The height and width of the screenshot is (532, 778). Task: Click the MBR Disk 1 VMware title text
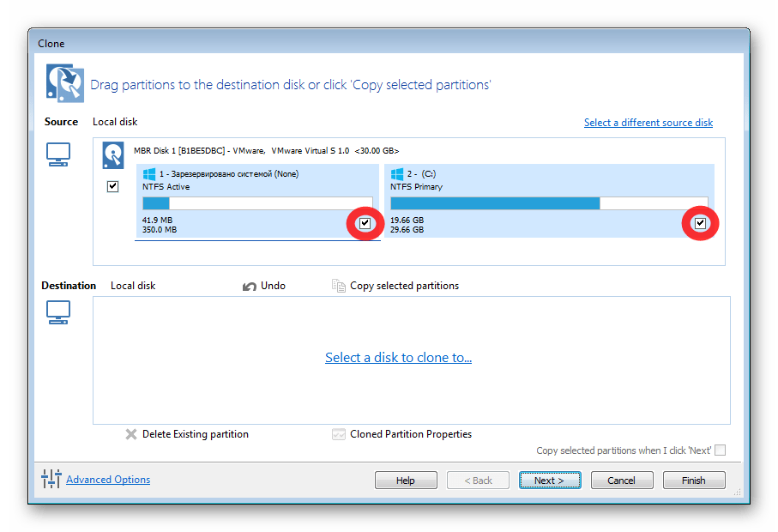267,151
